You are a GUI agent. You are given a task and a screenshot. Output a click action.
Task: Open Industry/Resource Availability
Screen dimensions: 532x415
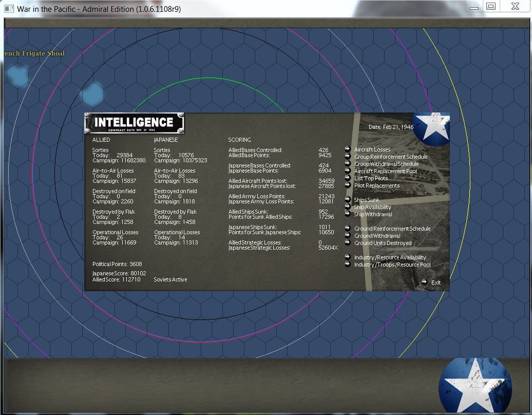390,257
